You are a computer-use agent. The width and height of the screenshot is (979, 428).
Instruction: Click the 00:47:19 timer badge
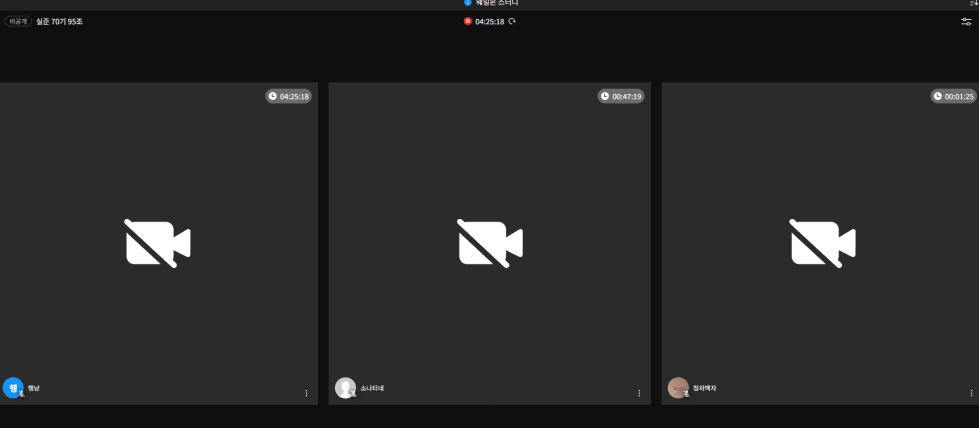pos(621,96)
